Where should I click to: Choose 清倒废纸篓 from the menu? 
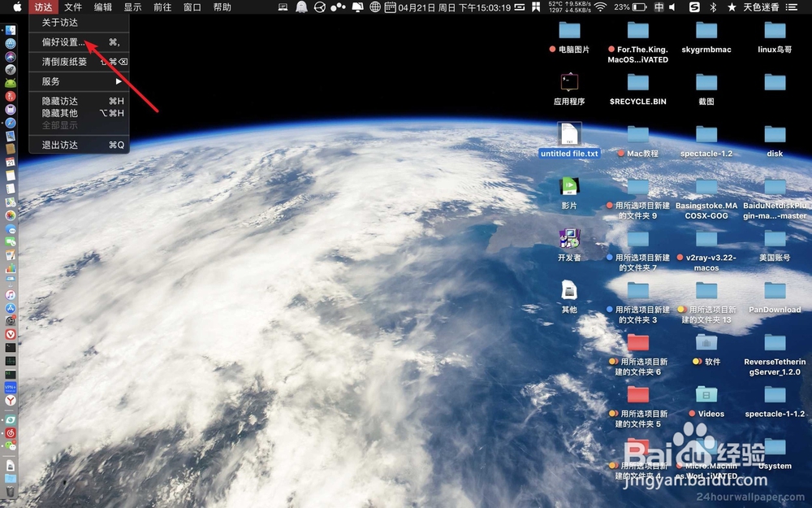point(79,62)
